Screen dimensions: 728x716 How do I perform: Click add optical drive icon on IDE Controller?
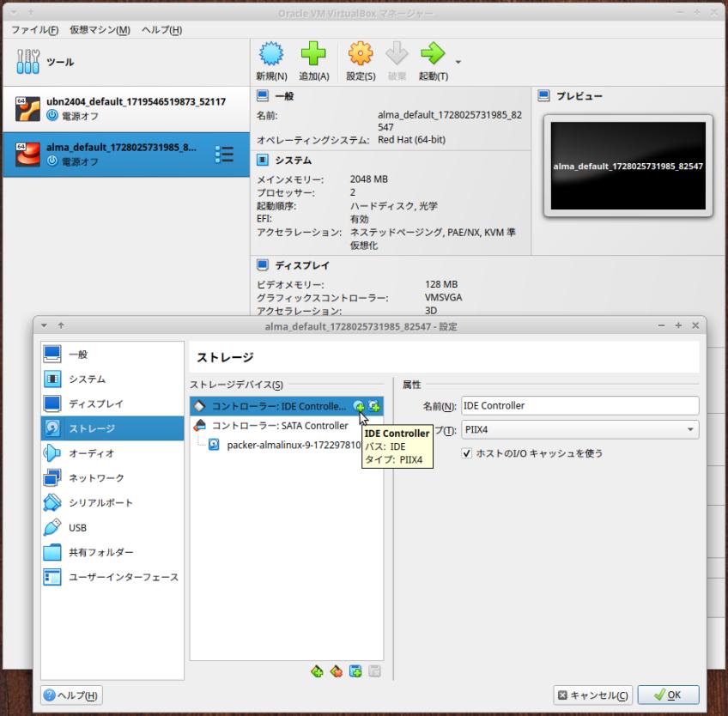pyautogui.click(x=359, y=406)
